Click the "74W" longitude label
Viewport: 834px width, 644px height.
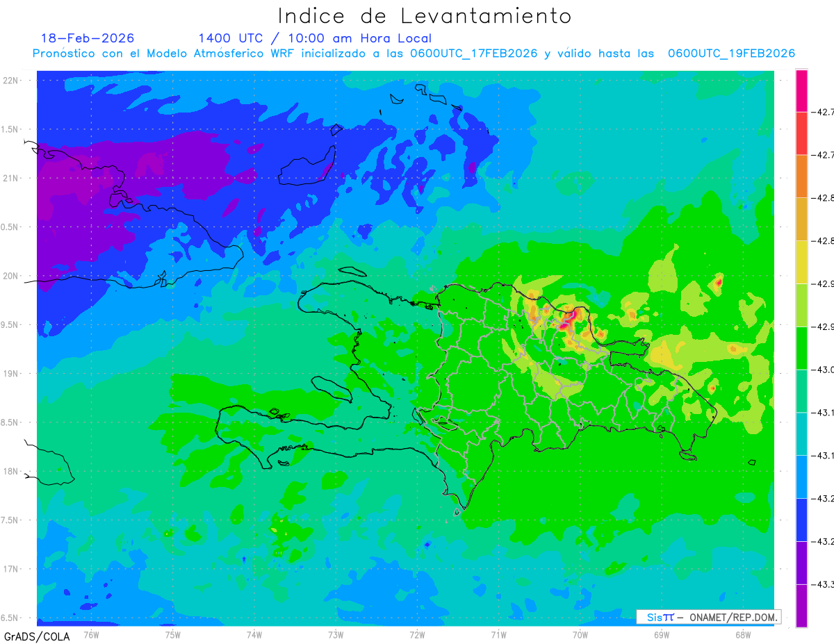click(254, 634)
